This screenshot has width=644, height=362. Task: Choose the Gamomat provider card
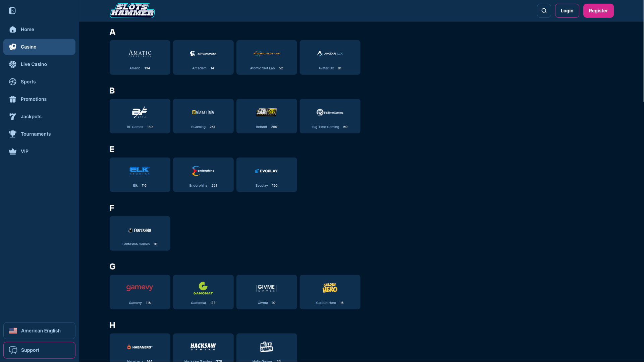pos(203,292)
